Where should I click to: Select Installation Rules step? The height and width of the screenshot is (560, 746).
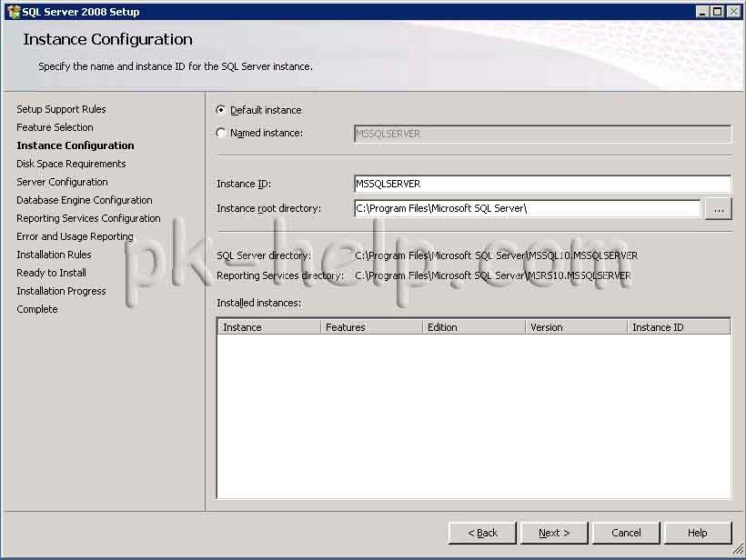pyautogui.click(x=54, y=255)
